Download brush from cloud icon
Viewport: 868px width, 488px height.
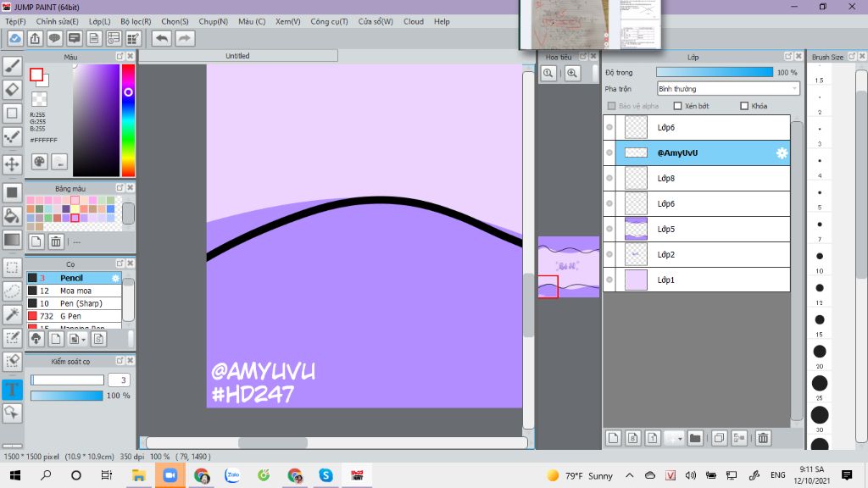36,339
